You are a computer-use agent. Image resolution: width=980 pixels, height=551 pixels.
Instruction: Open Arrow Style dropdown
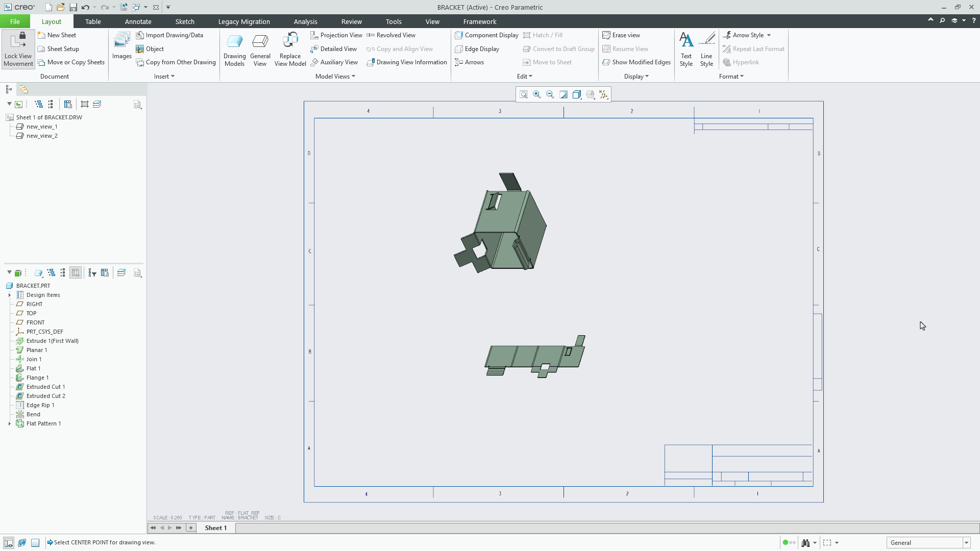tap(769, 35)
